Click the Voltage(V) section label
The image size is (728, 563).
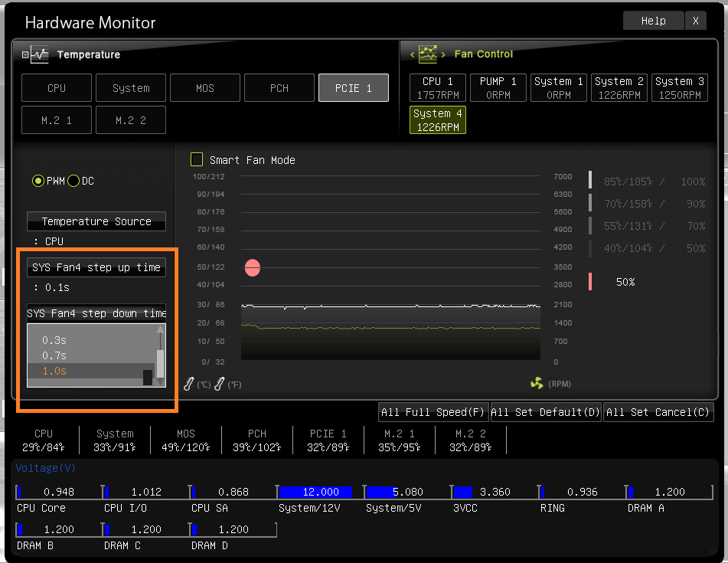[x=45, y=468]
